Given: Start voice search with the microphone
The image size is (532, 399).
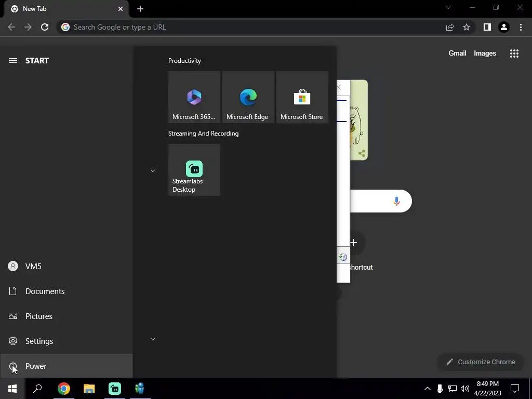Looking at the screenshot, I should click(x=396, y=201).
